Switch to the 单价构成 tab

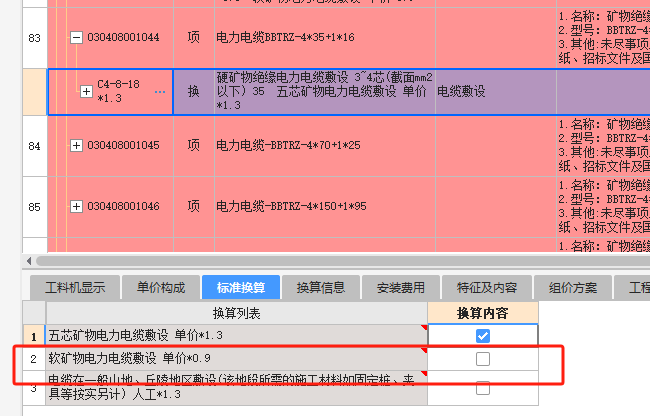(161, 288)
